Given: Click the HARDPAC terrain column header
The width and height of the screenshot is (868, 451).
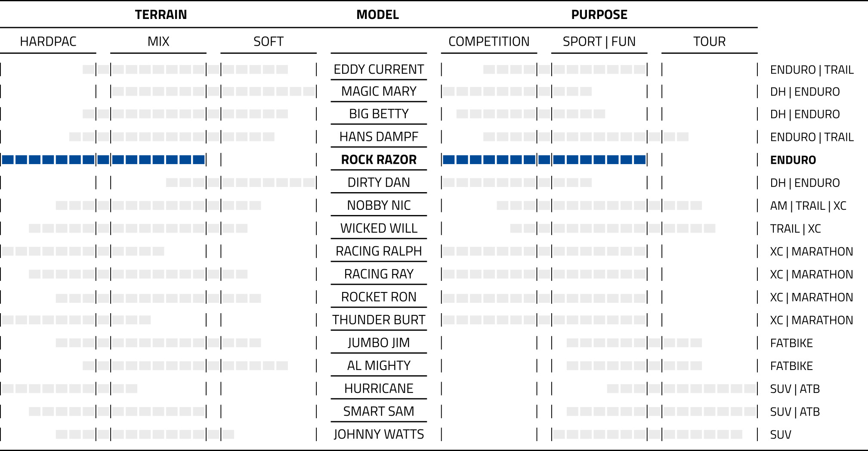Looking at the screenshot, I should (48, 41).
